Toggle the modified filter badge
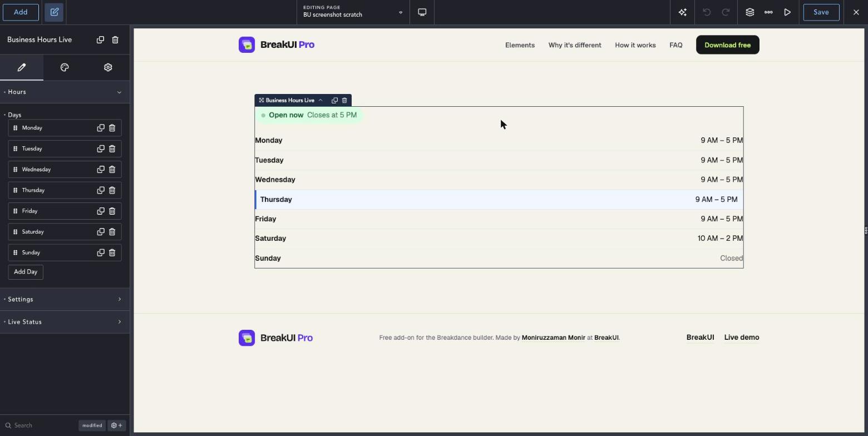868x436 pixels. [x=92, y=425]
